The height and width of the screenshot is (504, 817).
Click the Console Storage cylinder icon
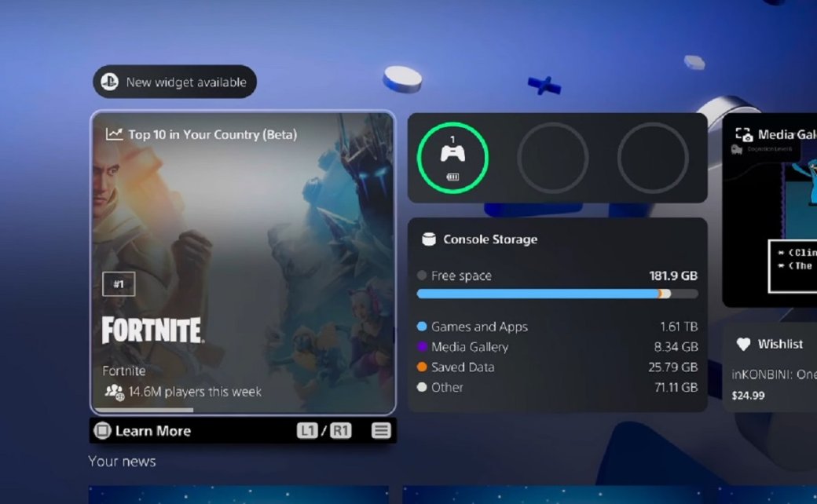click(428, 239)
